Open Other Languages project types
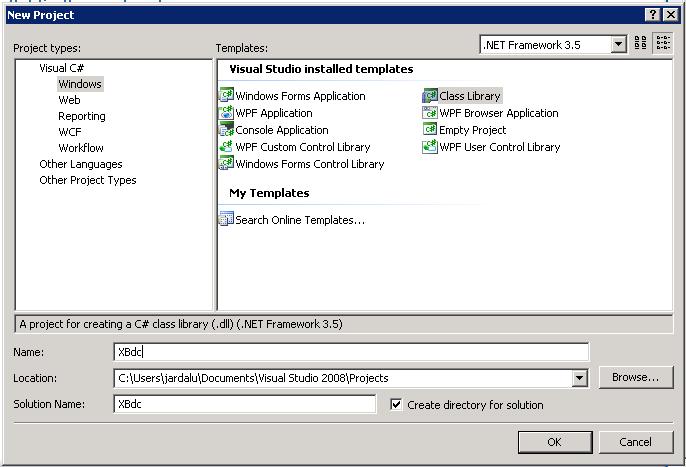This screenshot has width=686, height=467. coord(81,164)
